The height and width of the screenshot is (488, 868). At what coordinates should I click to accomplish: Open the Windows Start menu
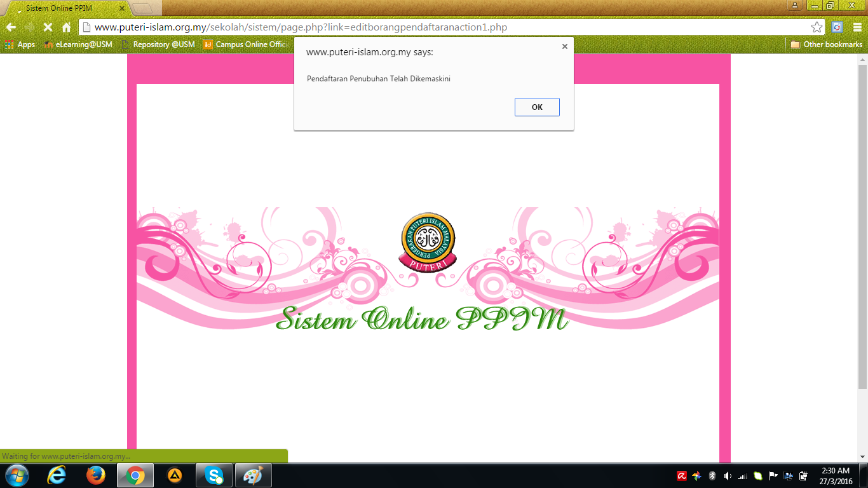(17, 475)
